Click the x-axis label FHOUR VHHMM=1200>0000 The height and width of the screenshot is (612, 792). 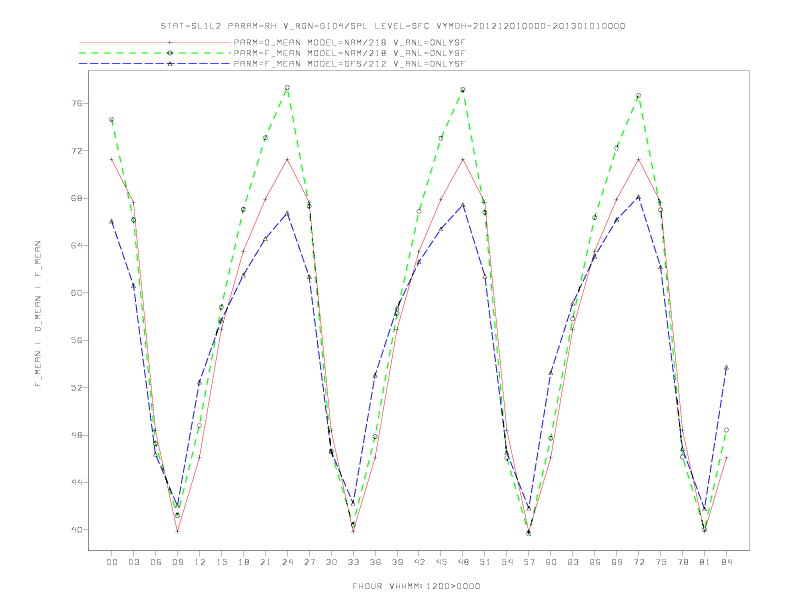click(x=416, y=586)
